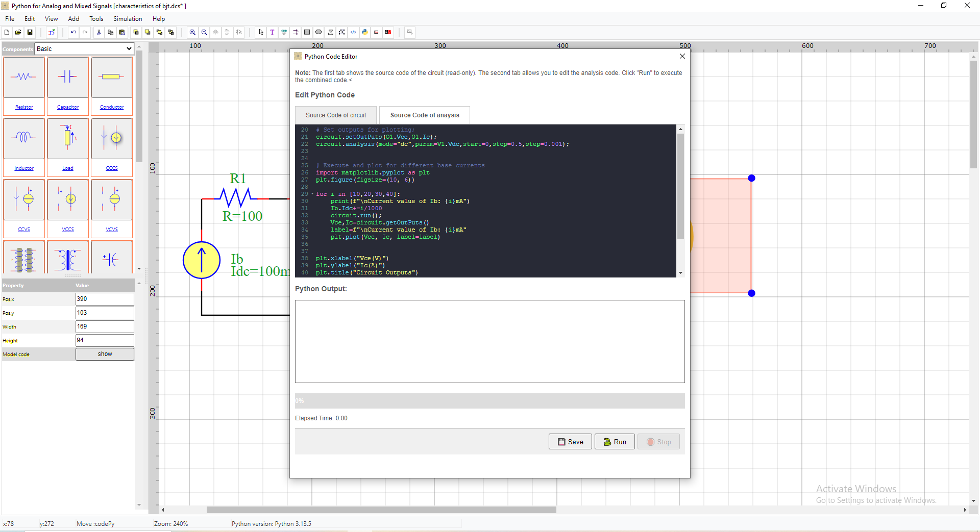Click canvas horizontal scrollbar right arrow

coord(965,510)
